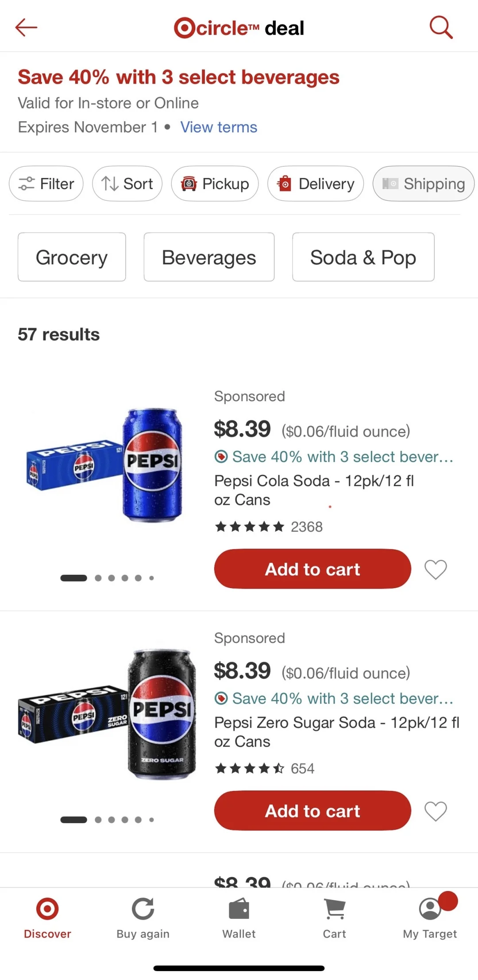Toggle the Delivery filter chip
Image resolution: width=478 pixels, height=980 pixels.
(x=316, y=184)
